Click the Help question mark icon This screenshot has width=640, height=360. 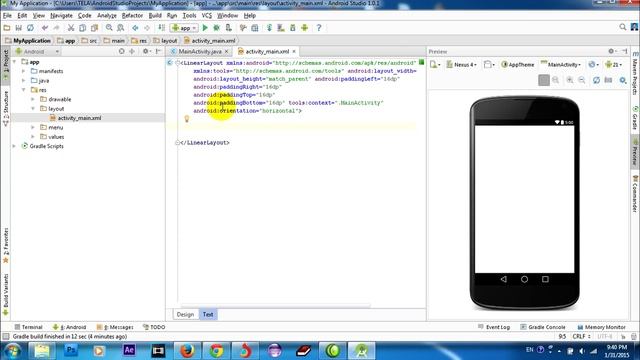[x=319, y=28]
